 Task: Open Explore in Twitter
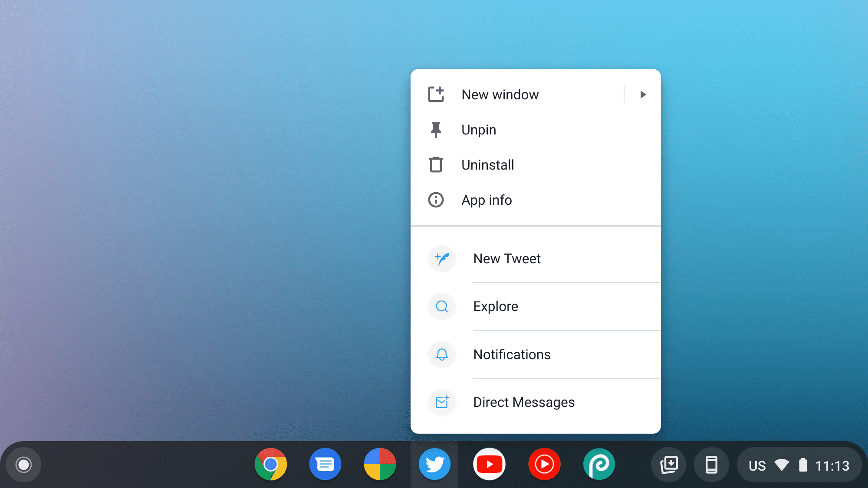495,306
